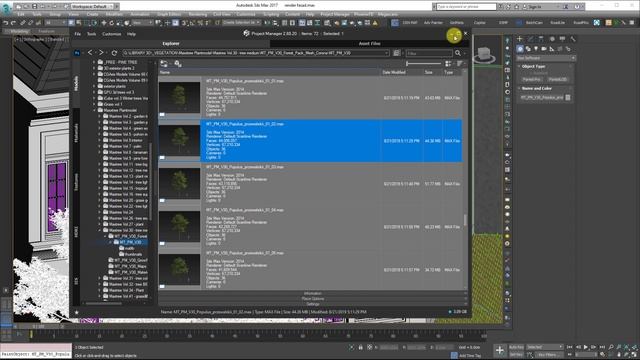
Task: Switch to the Materials vertical tab
Action: coord(76,133)
